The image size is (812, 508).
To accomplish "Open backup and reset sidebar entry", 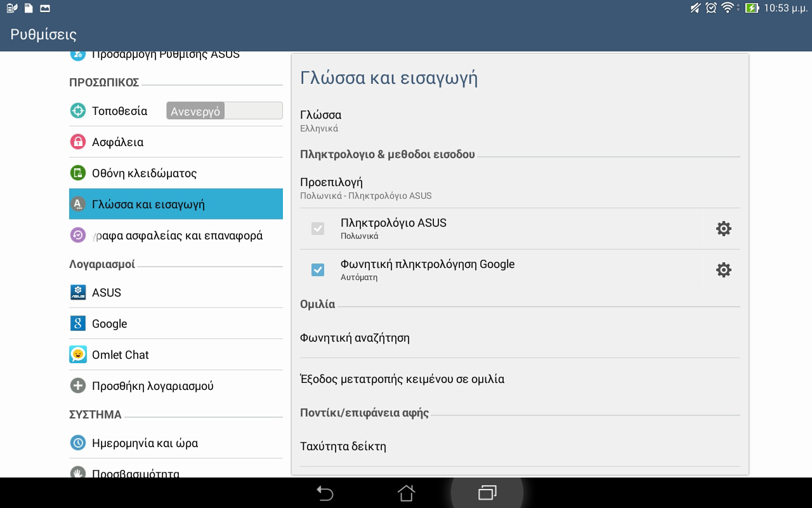I will pos(176,235).
